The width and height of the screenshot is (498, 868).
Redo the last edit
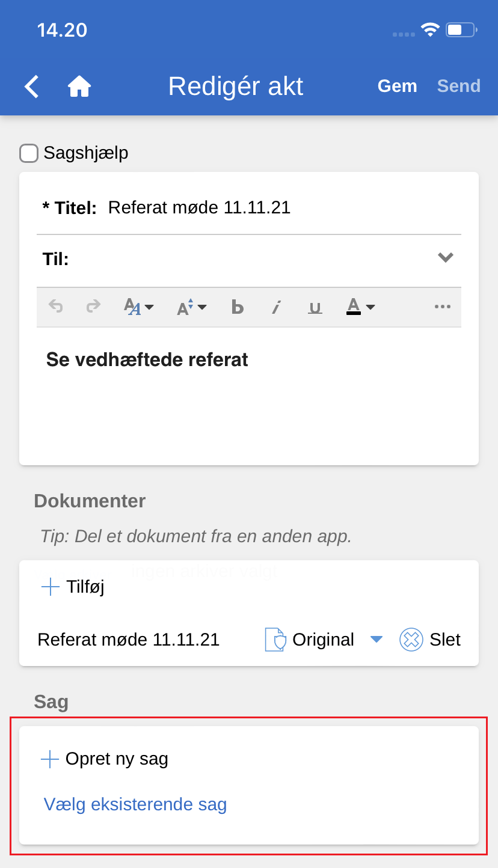(93, 307)
